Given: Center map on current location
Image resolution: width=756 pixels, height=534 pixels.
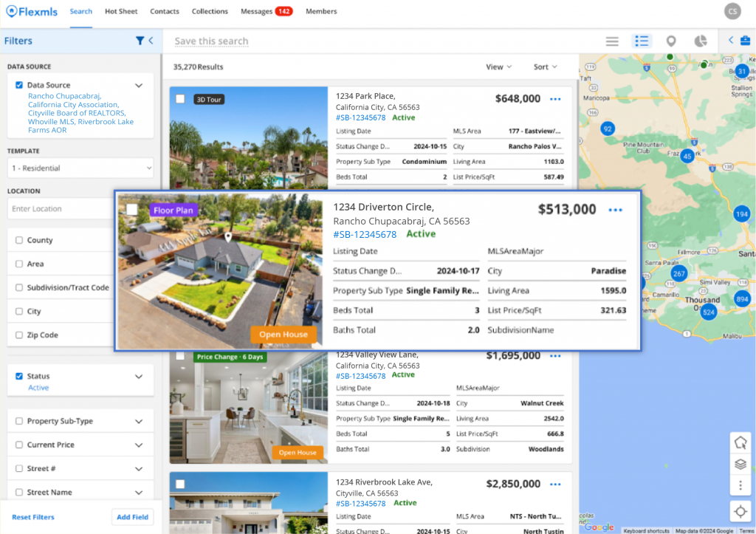Looking at the screenshot, I should click(x=740, y=511).
